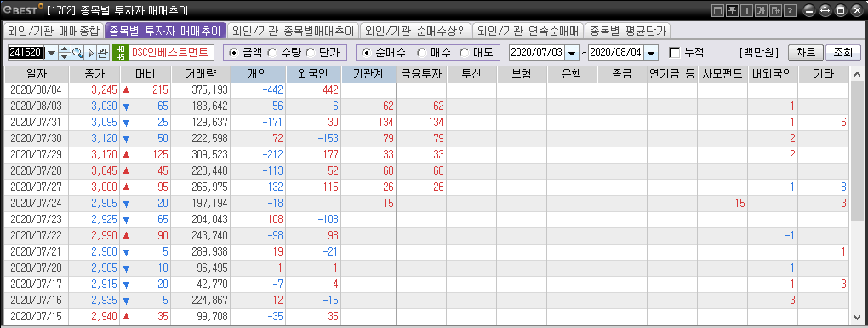This screenshot has width=868, height=328.
Task: Click the stock code up/down stepper
Action: [x=64, y=53]
